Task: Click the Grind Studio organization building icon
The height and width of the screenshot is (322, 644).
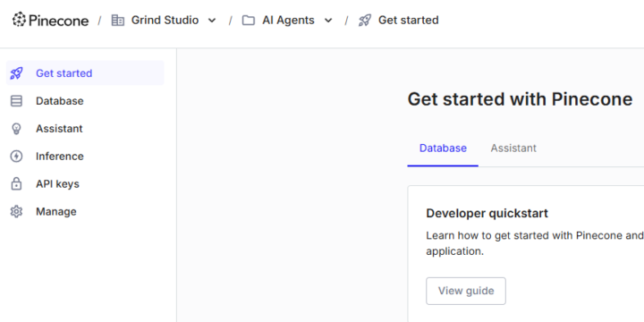Action: [x=118, y=20]
